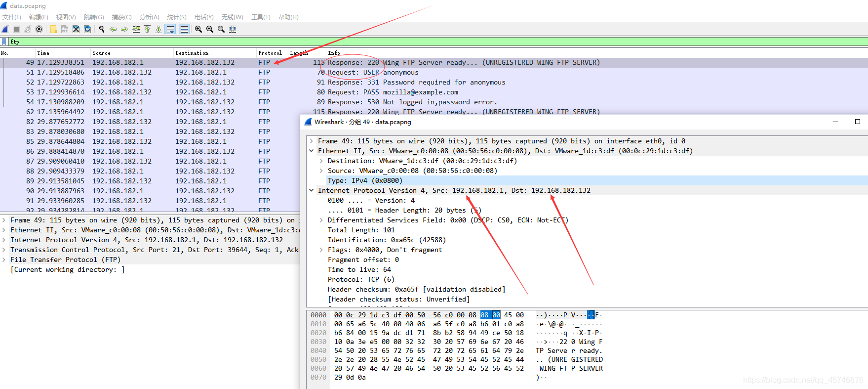Open the 统计(S) menu
This screenshot has width=868, height=389.
coord(177,17)
